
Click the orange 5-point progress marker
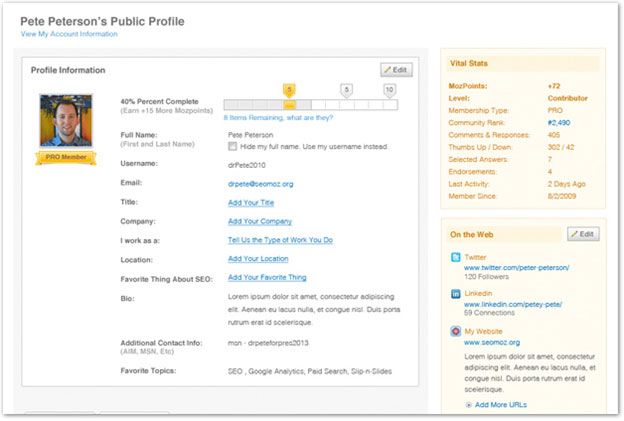tap(289, 90)
